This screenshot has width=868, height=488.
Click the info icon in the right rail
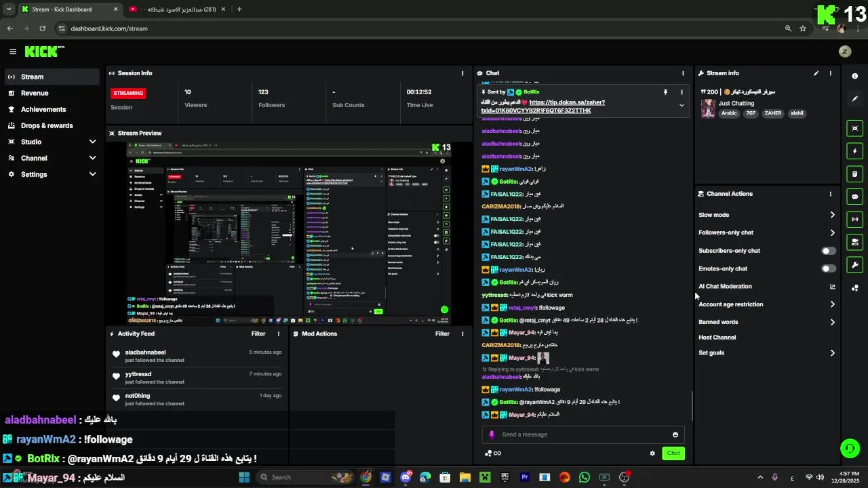pyautogui.click(x=855, y=76)
